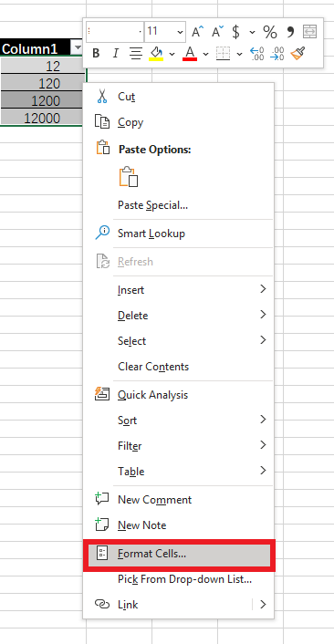Click the Format Painter brush icon

[x=297, y=54]
